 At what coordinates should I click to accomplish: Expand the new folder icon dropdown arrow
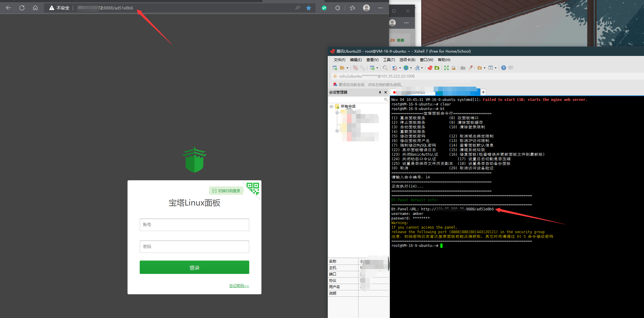point(485,68)
